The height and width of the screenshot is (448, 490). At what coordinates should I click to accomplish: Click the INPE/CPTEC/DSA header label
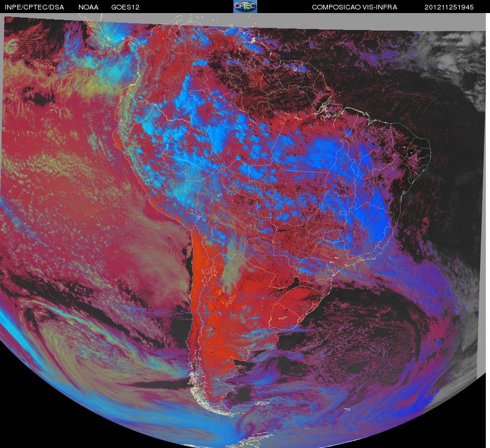click(x=34, y=7)
